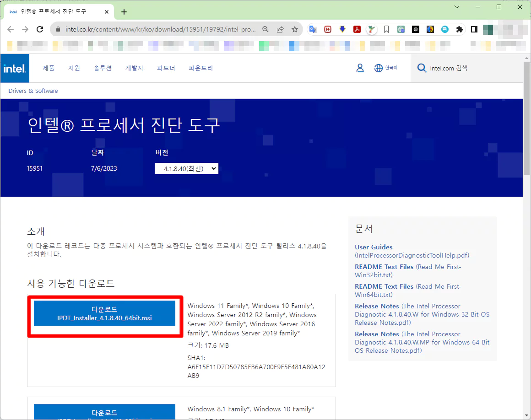Open README Text Files Win32bit link

pos(408,271)
